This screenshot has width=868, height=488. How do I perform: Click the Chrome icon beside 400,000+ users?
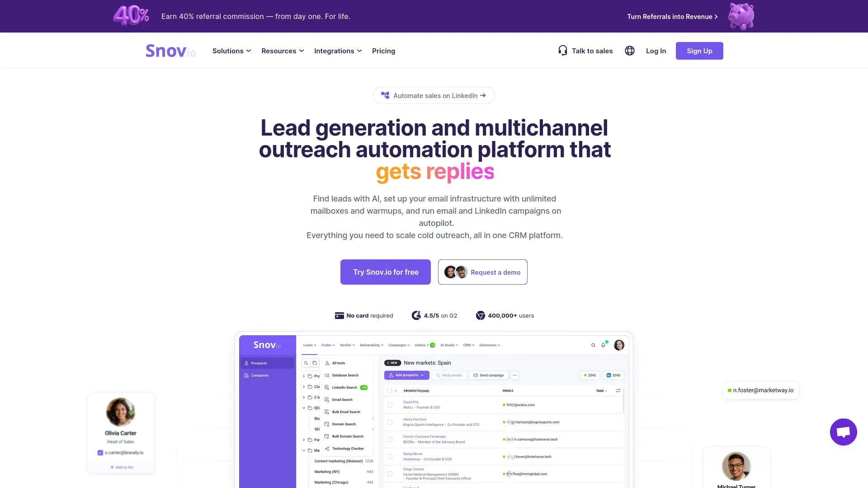[x=480, y=315]
